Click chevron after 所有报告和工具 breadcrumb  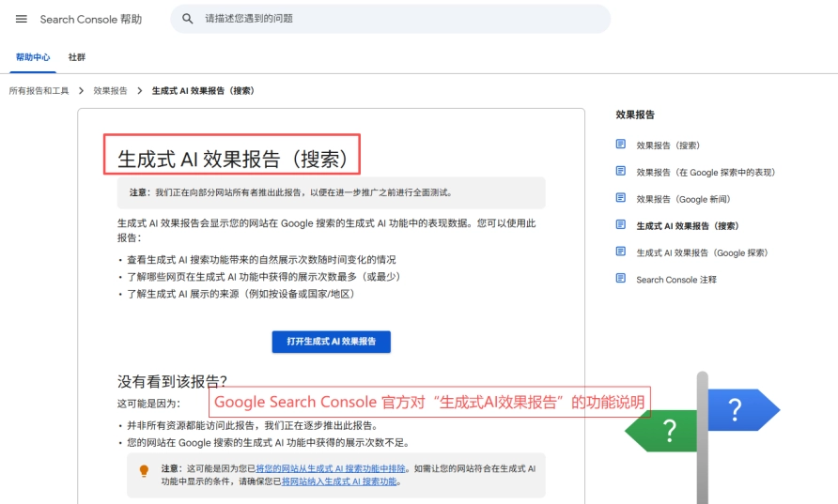click(x=81, y=91)
